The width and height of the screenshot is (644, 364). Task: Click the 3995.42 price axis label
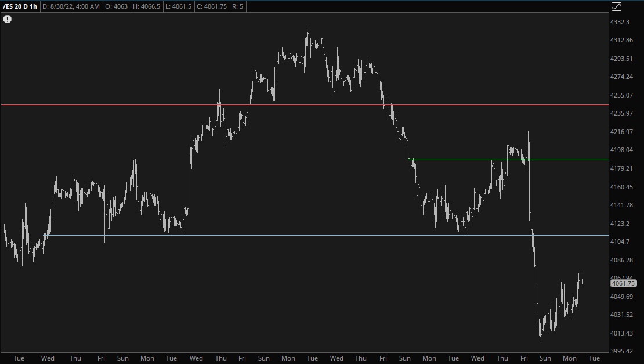pyautogui.click(x=621, y=351)
